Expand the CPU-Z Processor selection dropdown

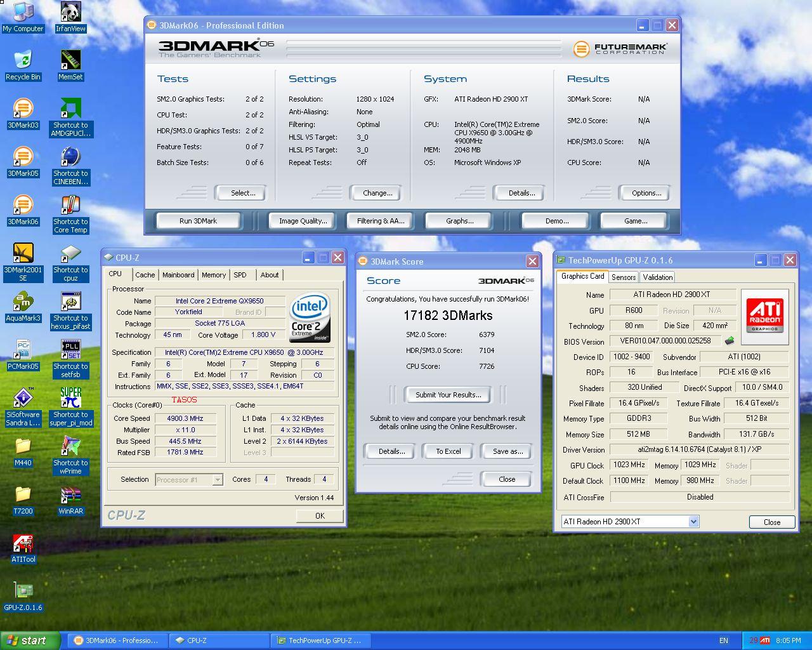[218, 480]
